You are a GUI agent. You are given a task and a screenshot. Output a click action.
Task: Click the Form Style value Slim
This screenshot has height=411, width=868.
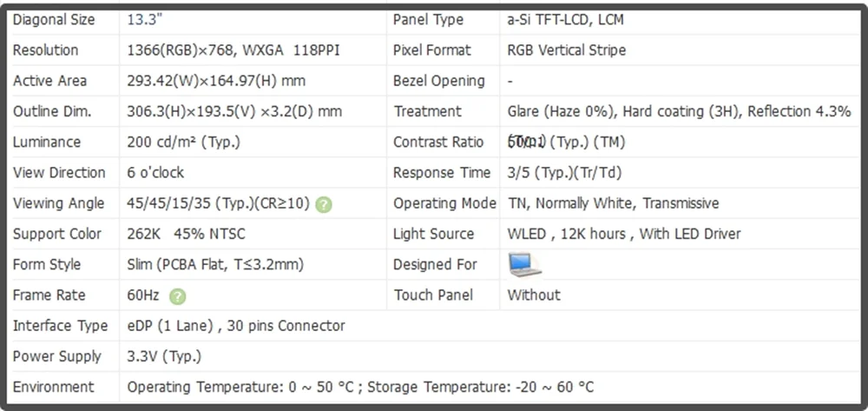click(x=214, y=264)
